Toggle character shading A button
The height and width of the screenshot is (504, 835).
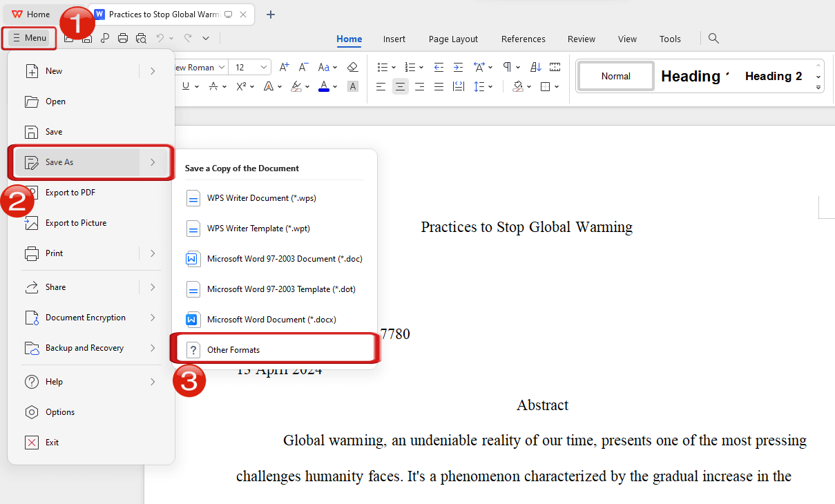coord(352,86)
